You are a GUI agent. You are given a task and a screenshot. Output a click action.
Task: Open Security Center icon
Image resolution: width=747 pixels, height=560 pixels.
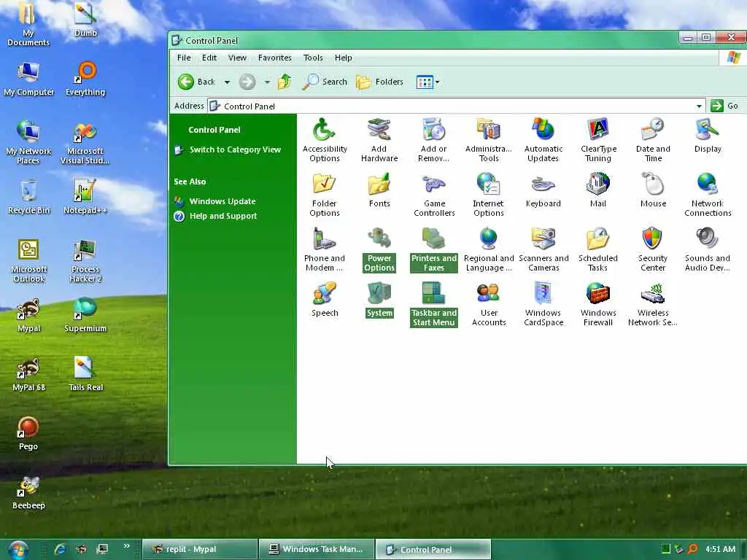pos(653,249)
